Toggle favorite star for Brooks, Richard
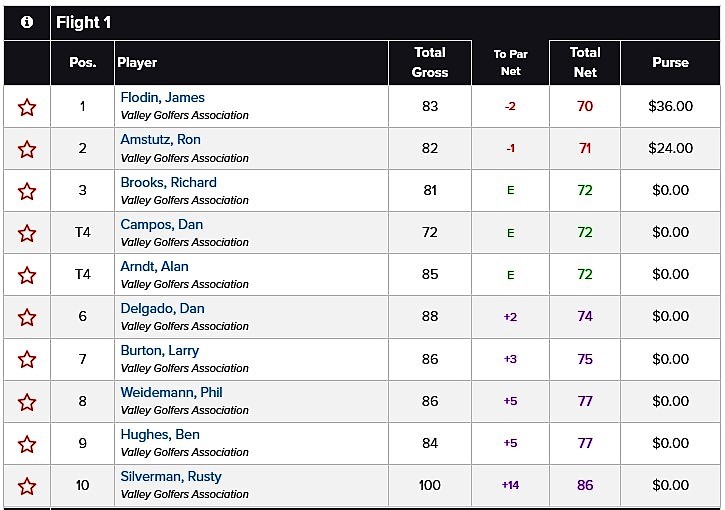The image size is (725, 510). pyautogui.click(x=27, y=191)
